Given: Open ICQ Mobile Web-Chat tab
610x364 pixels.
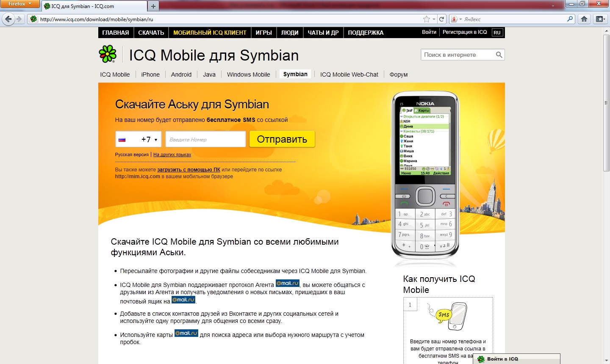Looking at the screenshot, I should tap(349, 74).
